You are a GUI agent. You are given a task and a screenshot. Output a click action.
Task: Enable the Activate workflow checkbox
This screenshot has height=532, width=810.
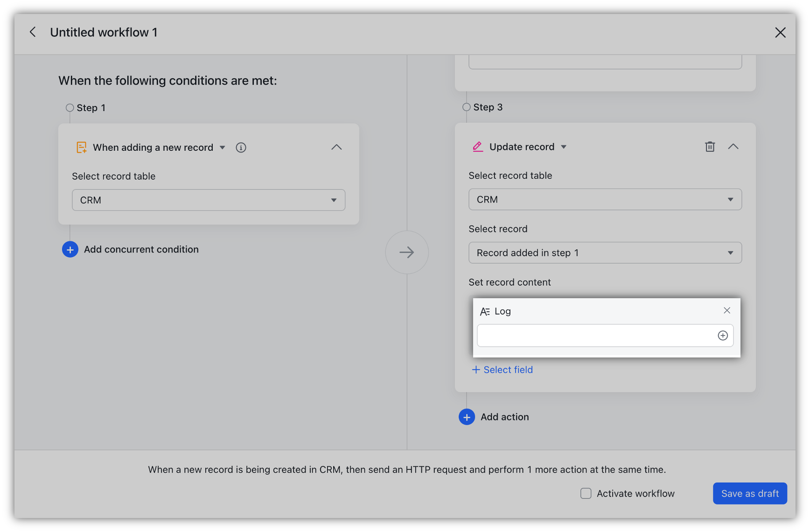[586, 494]
